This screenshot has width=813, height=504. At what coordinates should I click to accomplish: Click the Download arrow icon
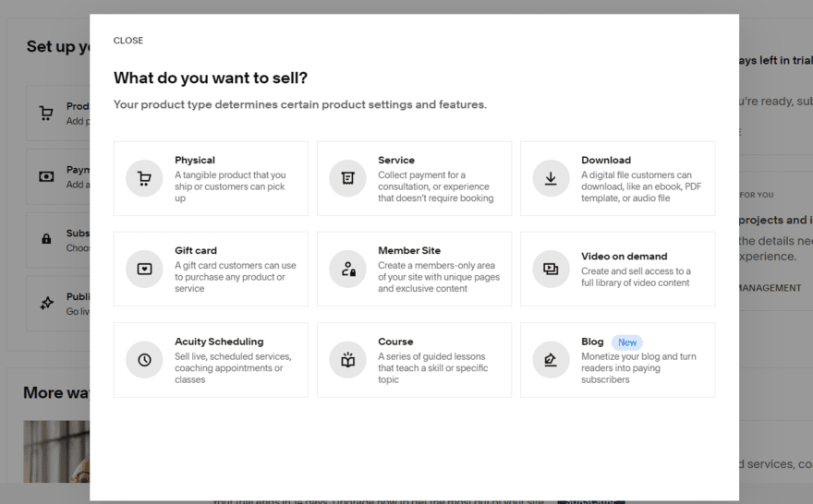pyautogui.click(x=551, y=179)
